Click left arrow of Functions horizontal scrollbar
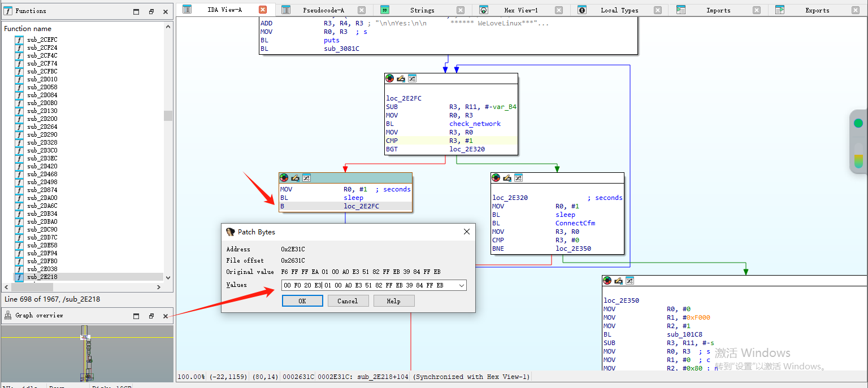 coord(6,287)
